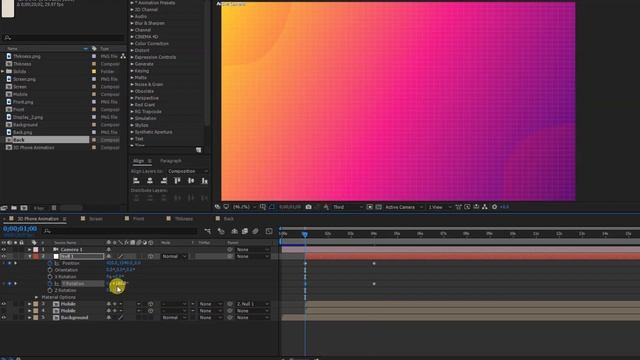Click the Name column header in Project
Image resolution: width=640 pixels, height=360 pixels.
coord(13,49)
